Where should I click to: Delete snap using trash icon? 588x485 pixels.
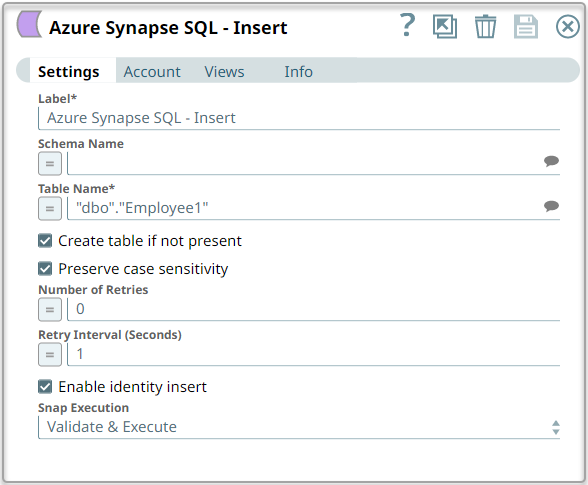[x=485, y=26]
